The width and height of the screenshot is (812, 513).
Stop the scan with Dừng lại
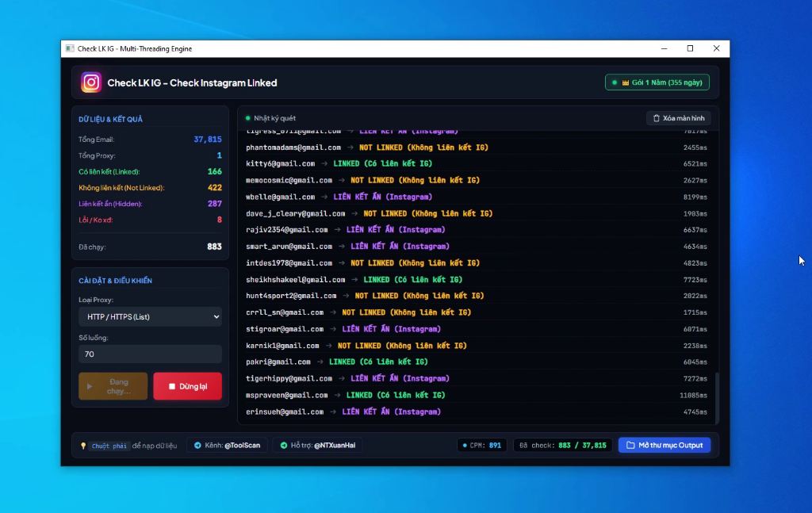(x=187, y=386)
